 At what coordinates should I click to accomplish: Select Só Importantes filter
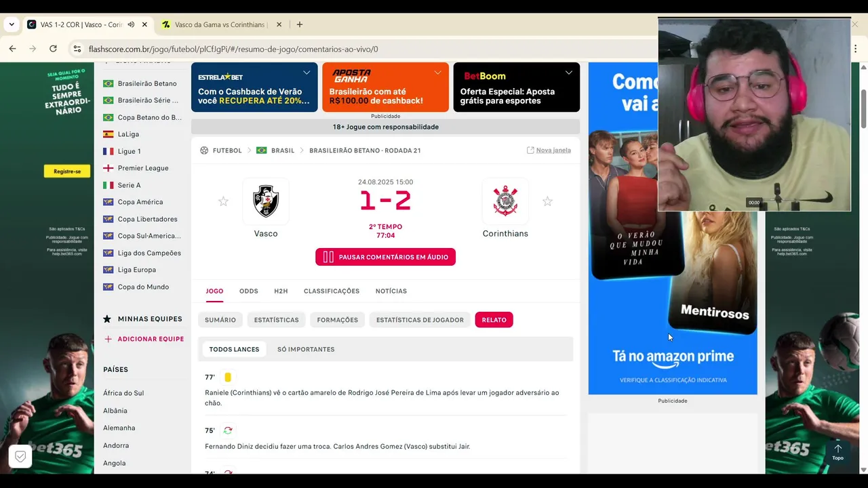tap(306, 349)
